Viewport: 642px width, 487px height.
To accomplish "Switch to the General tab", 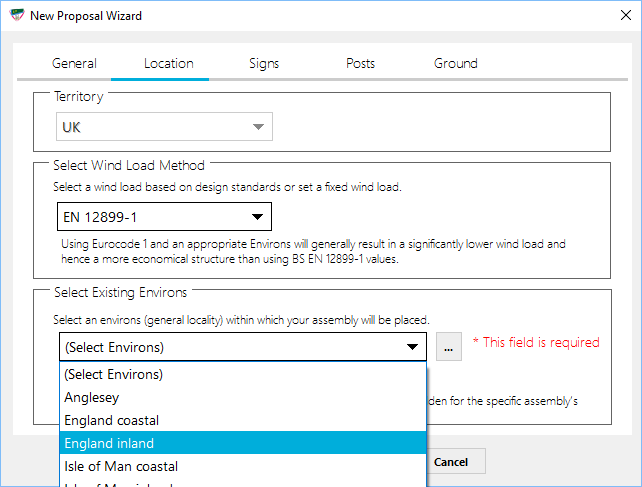I will [74, 63].
